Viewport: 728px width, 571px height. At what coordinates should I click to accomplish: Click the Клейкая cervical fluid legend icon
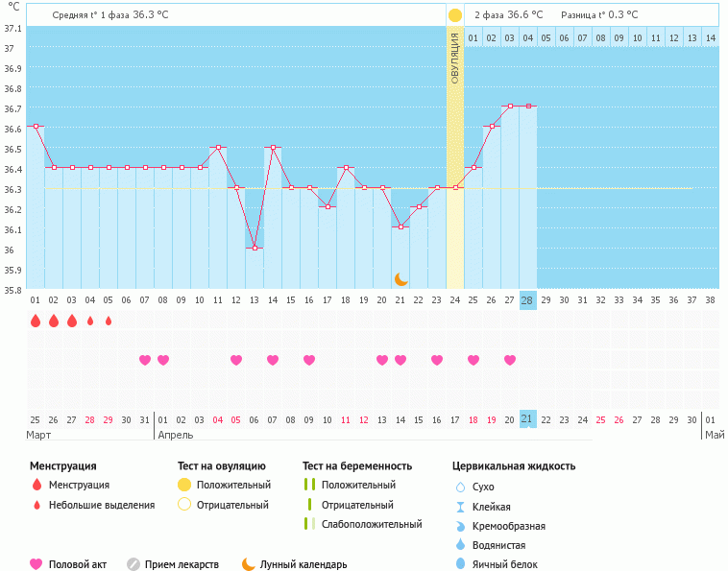pos(460,507)
